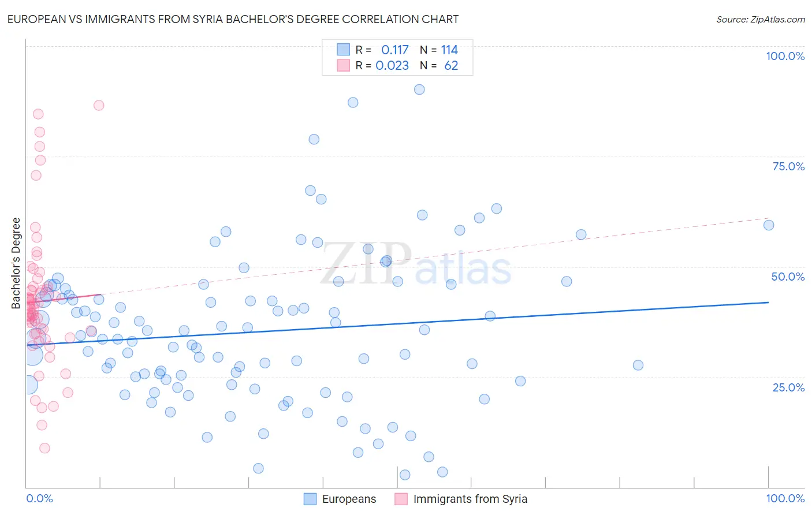
Task: Click the 0.0% x-axis label
Action: click(39, 498)
